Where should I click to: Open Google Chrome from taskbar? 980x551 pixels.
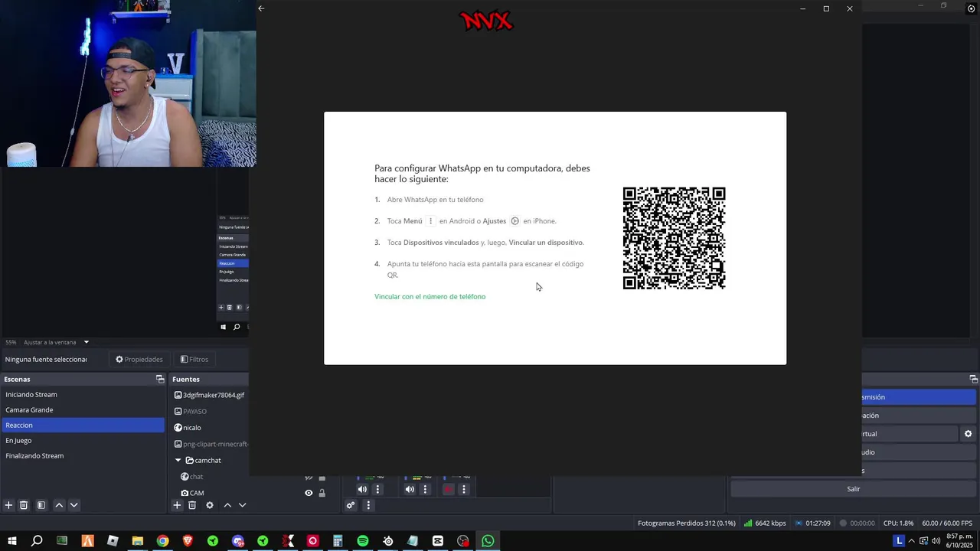(x=162, y=541)
